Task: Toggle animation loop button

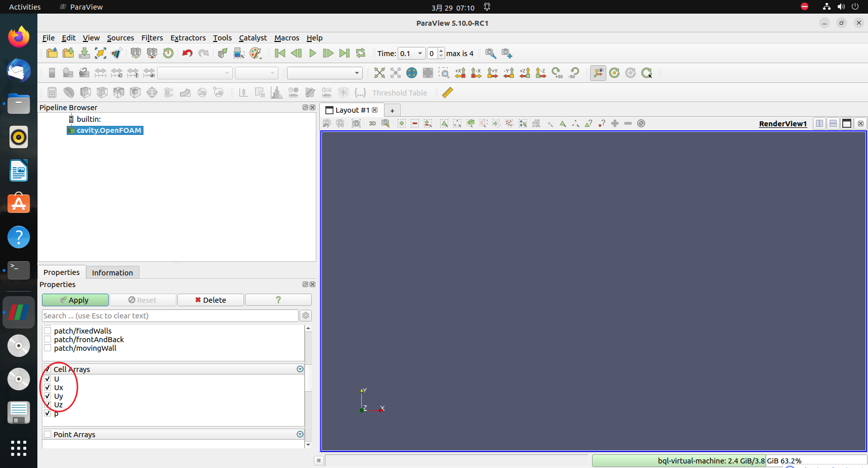Action: [361, 53]
